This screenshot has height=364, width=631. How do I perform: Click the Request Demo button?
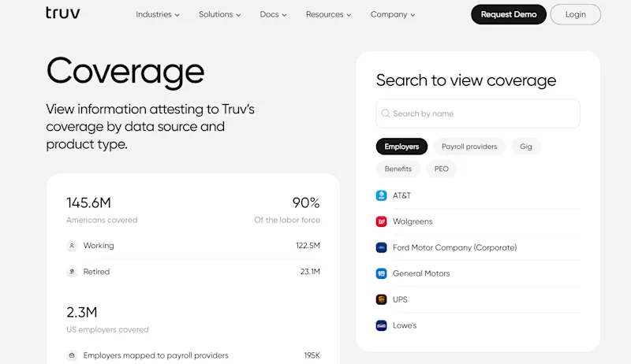pyautogui.click(x=509, y=14)
